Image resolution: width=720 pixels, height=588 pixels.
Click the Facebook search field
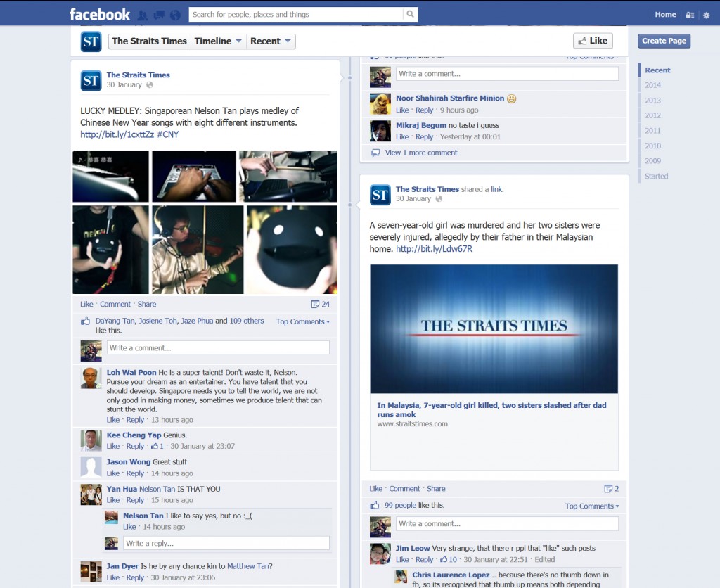296,14
